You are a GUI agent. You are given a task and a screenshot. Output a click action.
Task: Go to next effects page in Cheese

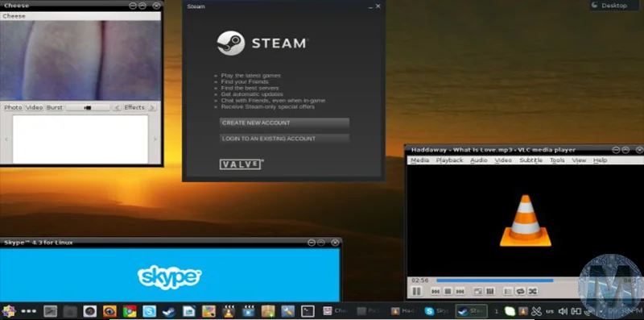tap(152, 107)
